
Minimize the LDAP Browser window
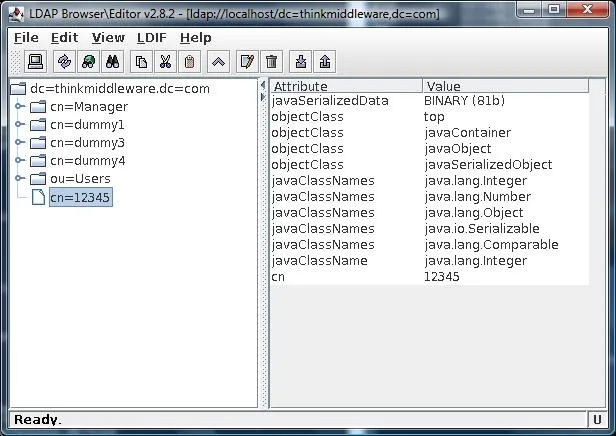tap(530, 9)
